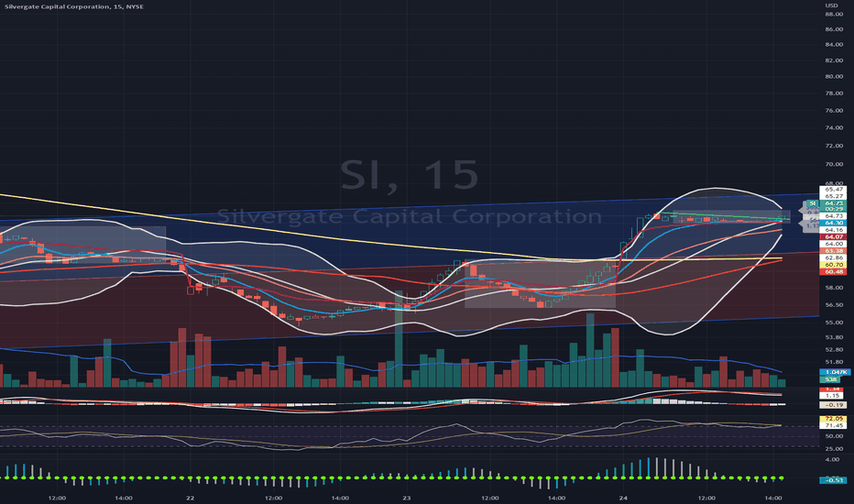Click the 88.00 price axis label

pyautogui.click(x=834, y=14)
